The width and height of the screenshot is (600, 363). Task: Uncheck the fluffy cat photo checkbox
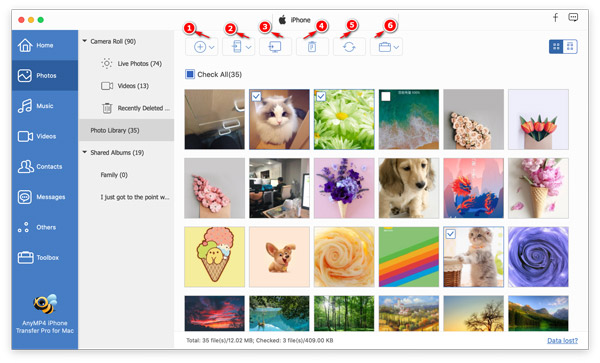pyautogui.click(x=256, y=96)
